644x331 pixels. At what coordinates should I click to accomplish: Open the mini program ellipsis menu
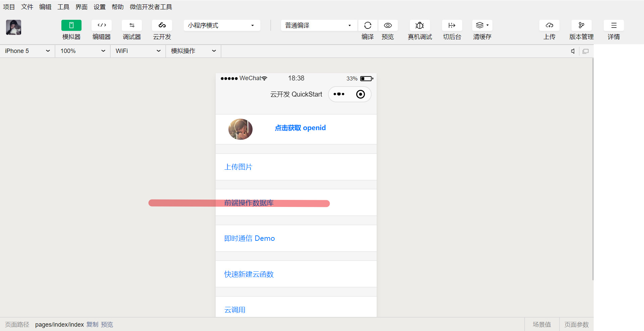pyautogui.click(x=339, y=94)
